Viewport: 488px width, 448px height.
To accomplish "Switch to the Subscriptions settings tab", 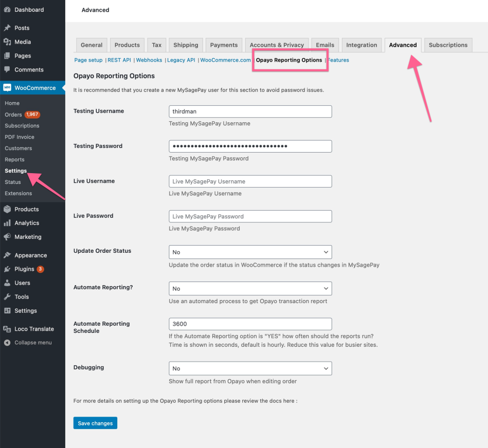I will point(448,45).
